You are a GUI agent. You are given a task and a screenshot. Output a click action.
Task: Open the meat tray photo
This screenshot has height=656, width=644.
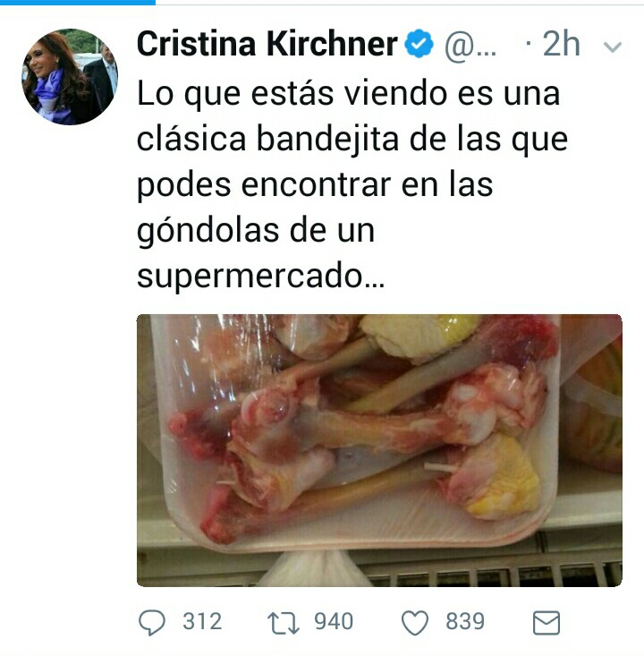pyautogui.click(x=379, y=450)
